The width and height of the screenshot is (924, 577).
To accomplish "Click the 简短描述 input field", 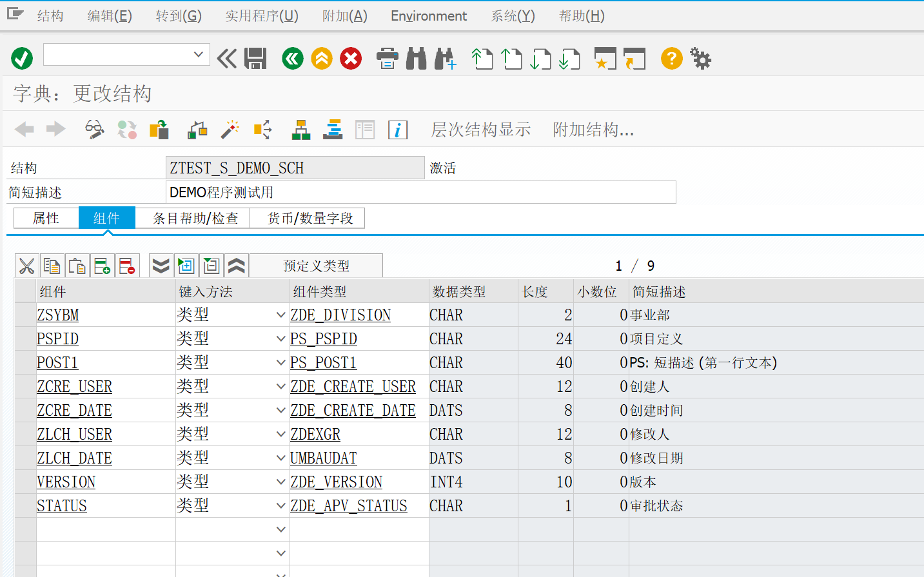I will point(420,192).
